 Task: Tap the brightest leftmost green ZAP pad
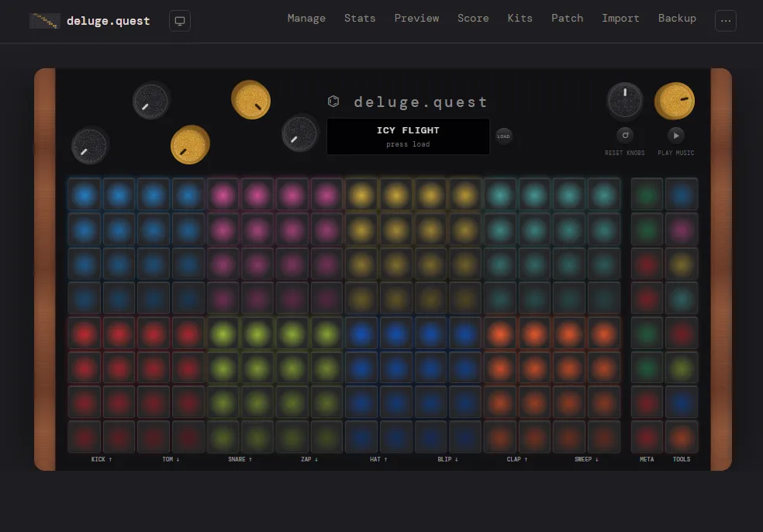coord(223,333)
